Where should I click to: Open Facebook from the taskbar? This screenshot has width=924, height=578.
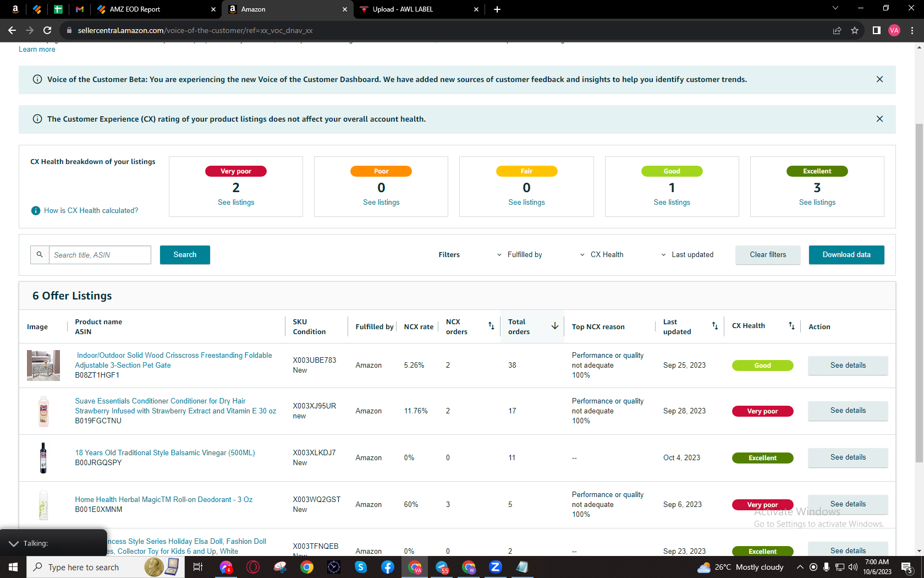click(388, 567)
